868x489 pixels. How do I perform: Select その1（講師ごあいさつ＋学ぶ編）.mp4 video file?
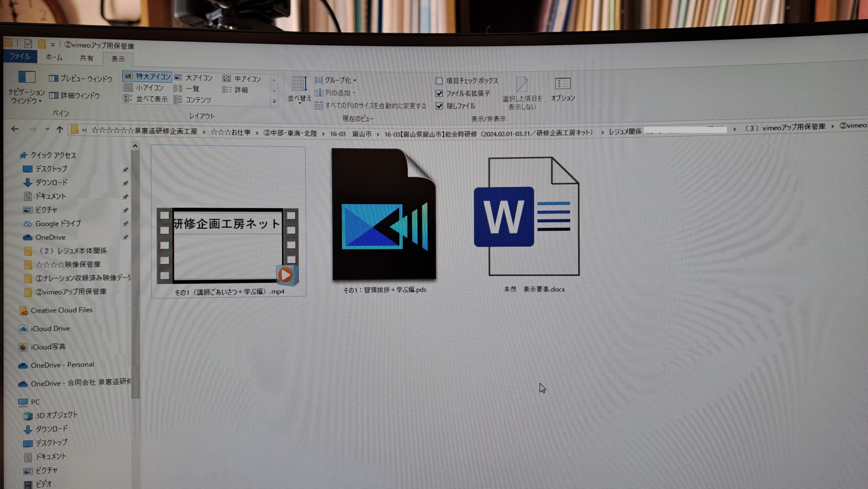(228, 222)
